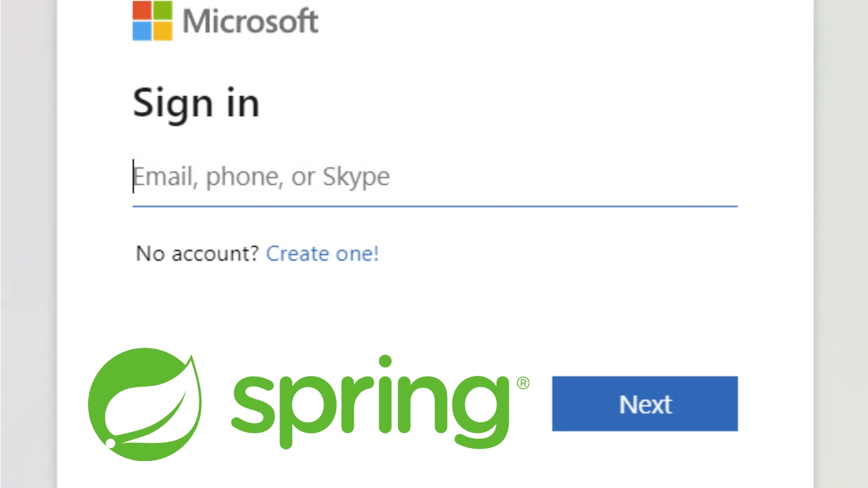Click the yellow square in Microsoft logo

click(163, 31)
